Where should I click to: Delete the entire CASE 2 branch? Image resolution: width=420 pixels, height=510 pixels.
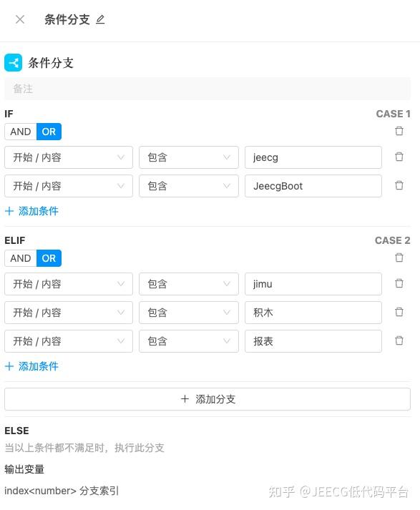(399, 258)
